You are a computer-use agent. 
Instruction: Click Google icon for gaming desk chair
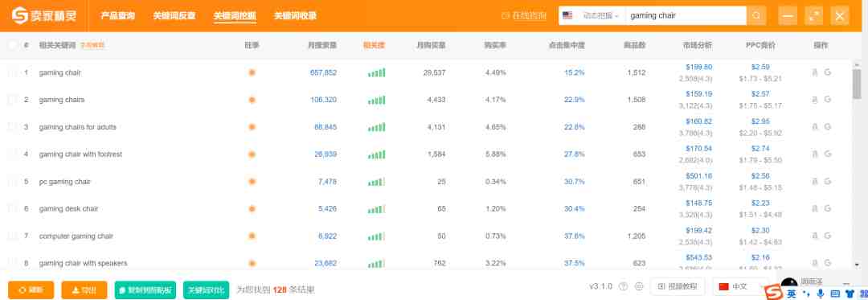click(828, 208)
